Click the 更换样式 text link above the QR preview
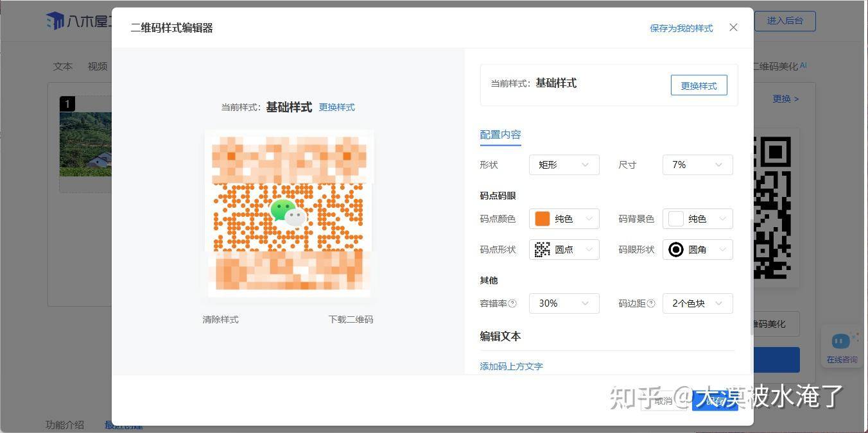 click(337, 107)
